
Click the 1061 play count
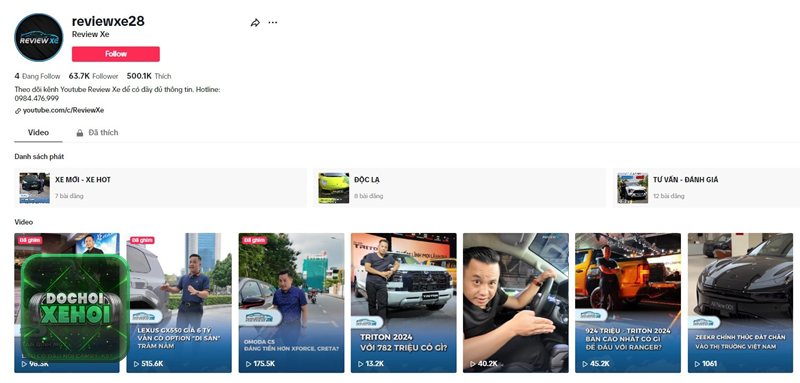706,364
